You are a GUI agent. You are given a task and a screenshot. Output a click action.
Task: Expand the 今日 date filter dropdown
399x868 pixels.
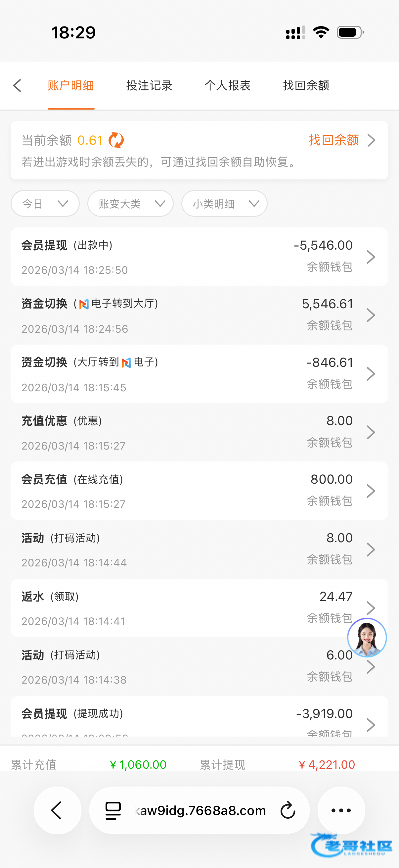pyautogui.click(x=45, y=204)
